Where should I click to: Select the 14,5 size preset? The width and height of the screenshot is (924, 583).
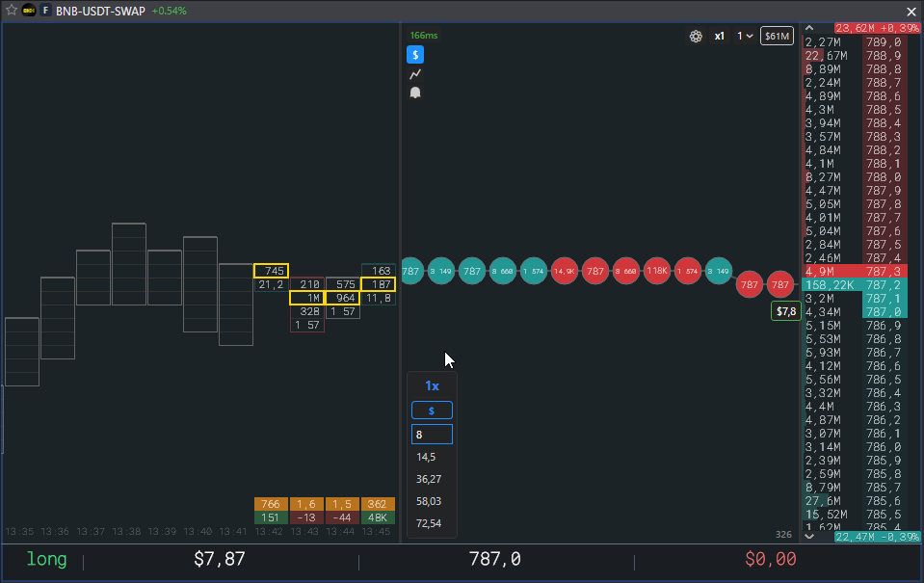426,457
